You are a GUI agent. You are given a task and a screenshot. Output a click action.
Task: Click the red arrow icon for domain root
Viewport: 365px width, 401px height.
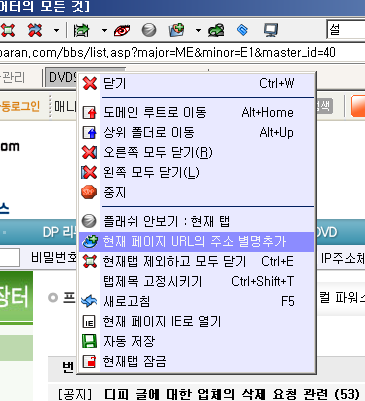[90, 113]
